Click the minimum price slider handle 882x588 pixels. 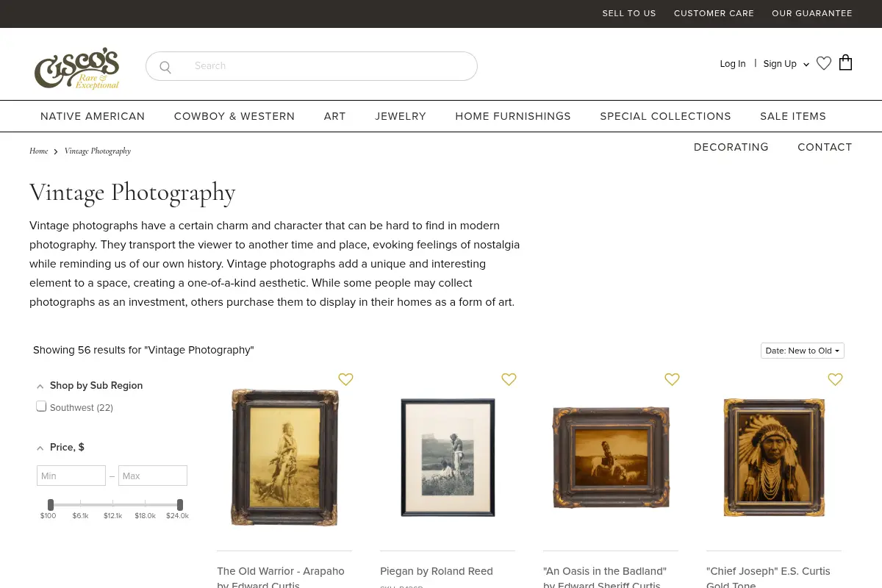tap(51, 505)
